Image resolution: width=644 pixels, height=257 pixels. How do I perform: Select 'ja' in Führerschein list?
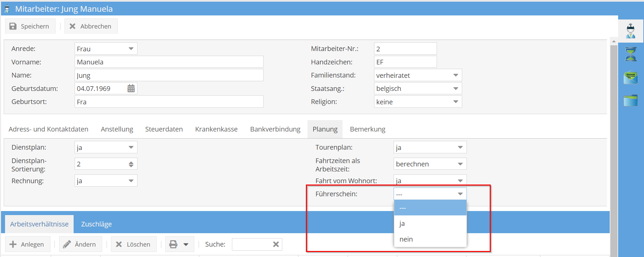430,223
